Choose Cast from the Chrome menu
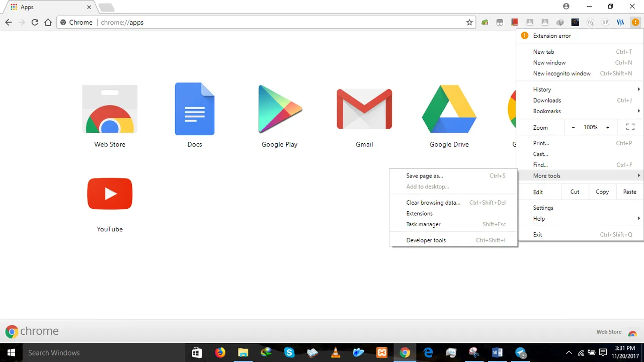 pyautogui.click(x=580, y=154)
